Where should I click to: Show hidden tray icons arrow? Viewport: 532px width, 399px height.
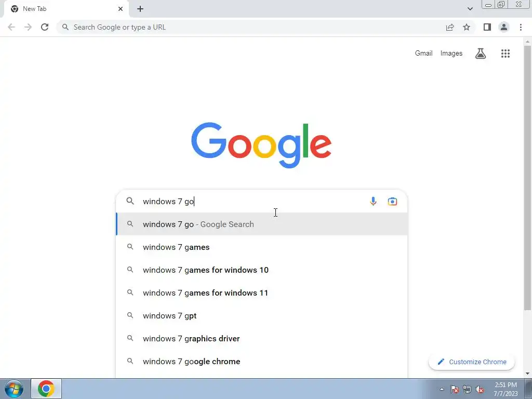point(442,389)
